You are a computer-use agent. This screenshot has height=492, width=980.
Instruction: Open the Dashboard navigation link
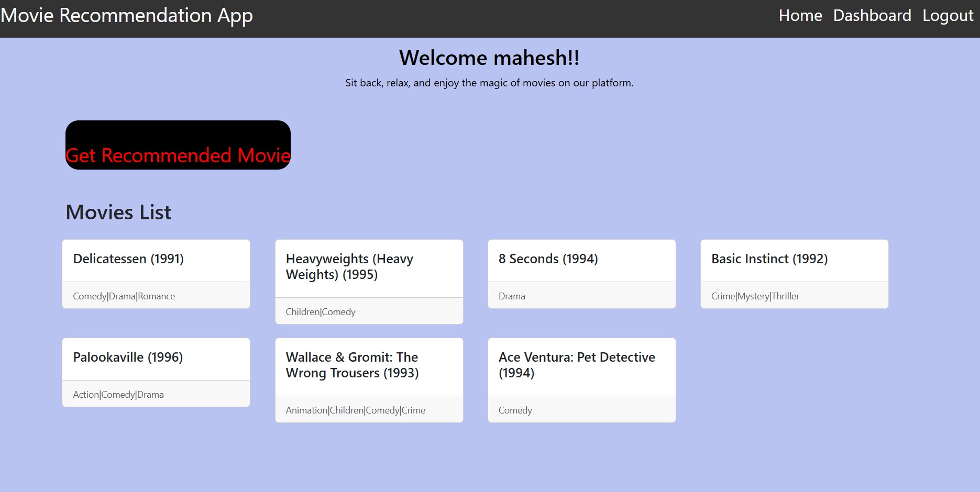coord(872,15)
